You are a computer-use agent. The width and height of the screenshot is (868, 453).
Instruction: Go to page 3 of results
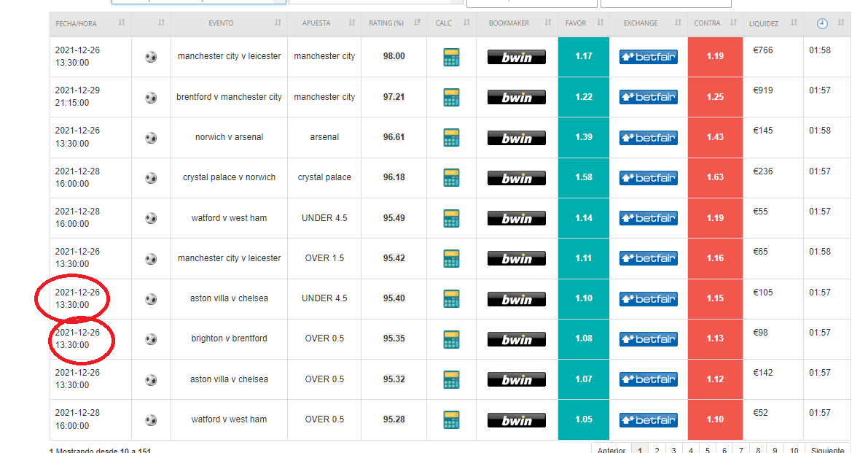click(x=673, y=449)
